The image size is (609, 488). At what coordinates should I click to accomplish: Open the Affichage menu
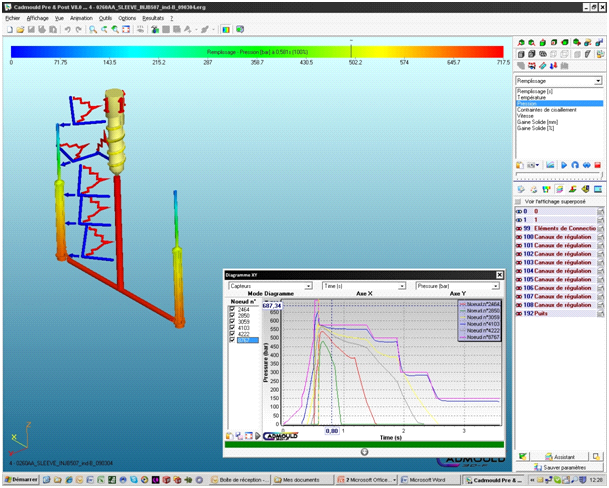click(38, 18)
